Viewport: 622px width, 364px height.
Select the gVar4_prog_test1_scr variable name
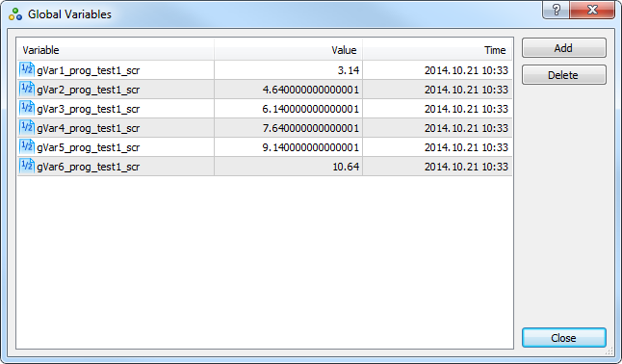(88, 128)
